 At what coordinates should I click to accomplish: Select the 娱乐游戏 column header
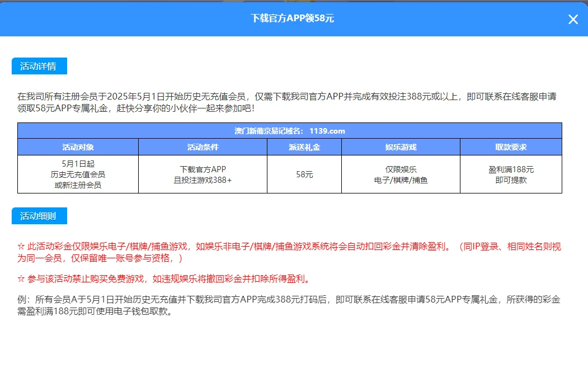tap(399, 147)
